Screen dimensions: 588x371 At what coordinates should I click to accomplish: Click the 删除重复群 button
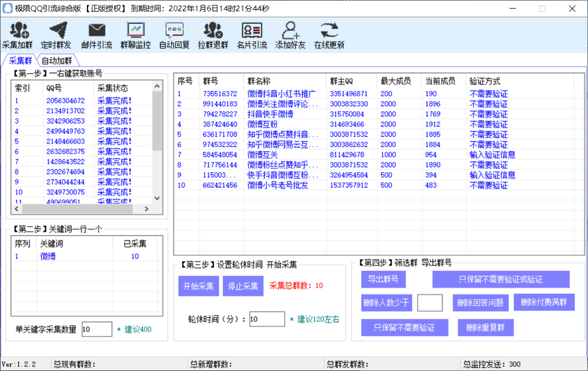(485, 327)
